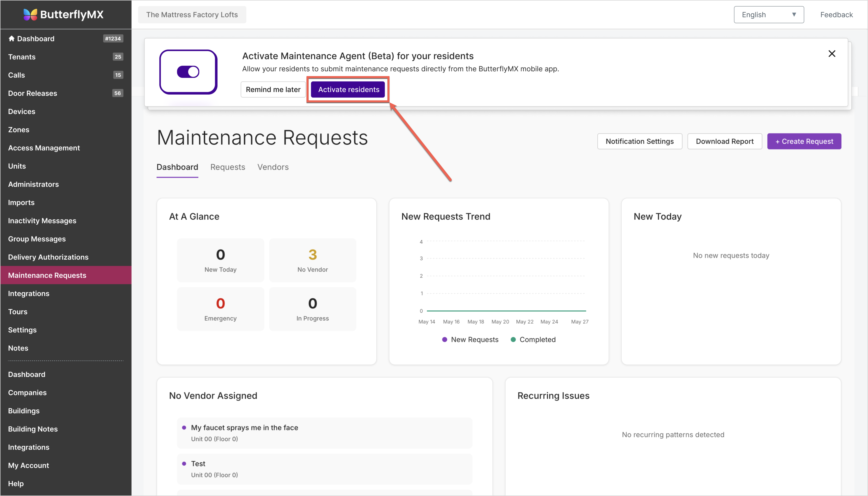
Task: Click the No Vendor stat card
Action: point(312,260)
